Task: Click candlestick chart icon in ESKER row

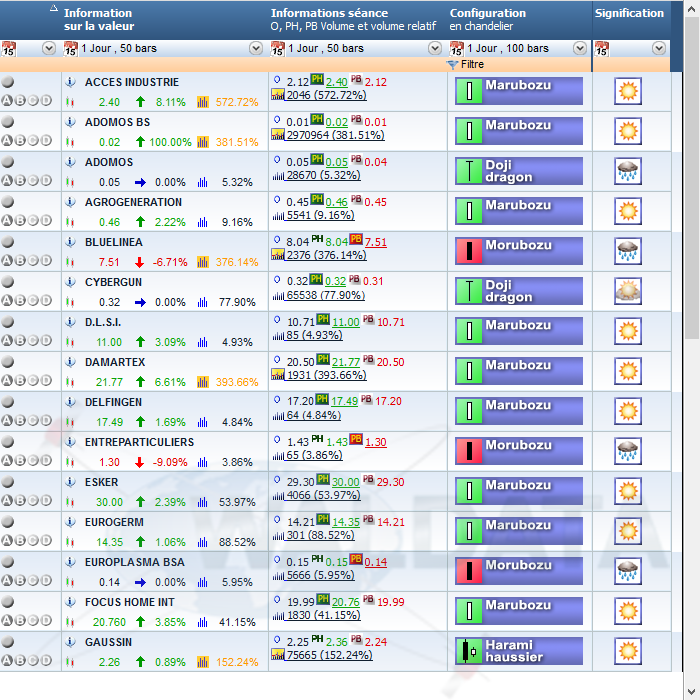Action: click(70, 502)
